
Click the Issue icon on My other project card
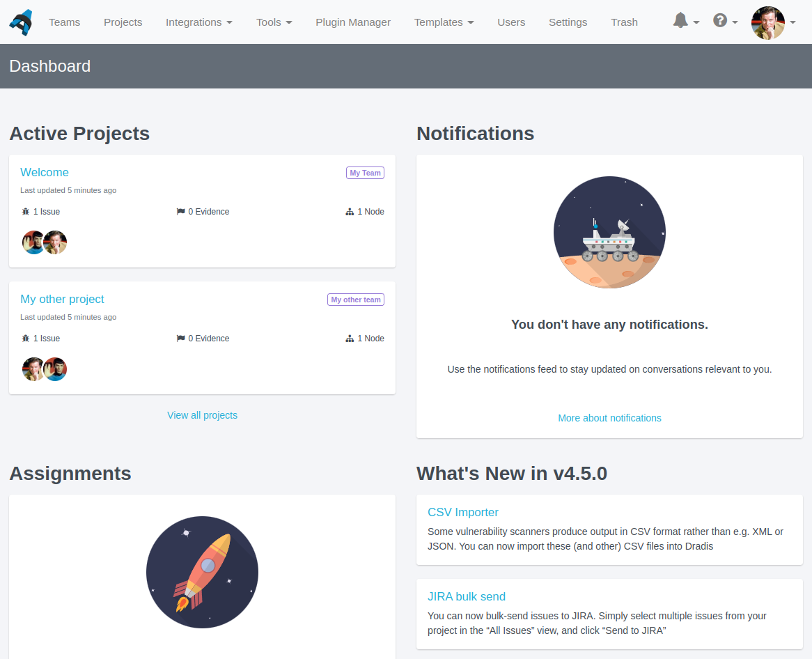[24, 338]
